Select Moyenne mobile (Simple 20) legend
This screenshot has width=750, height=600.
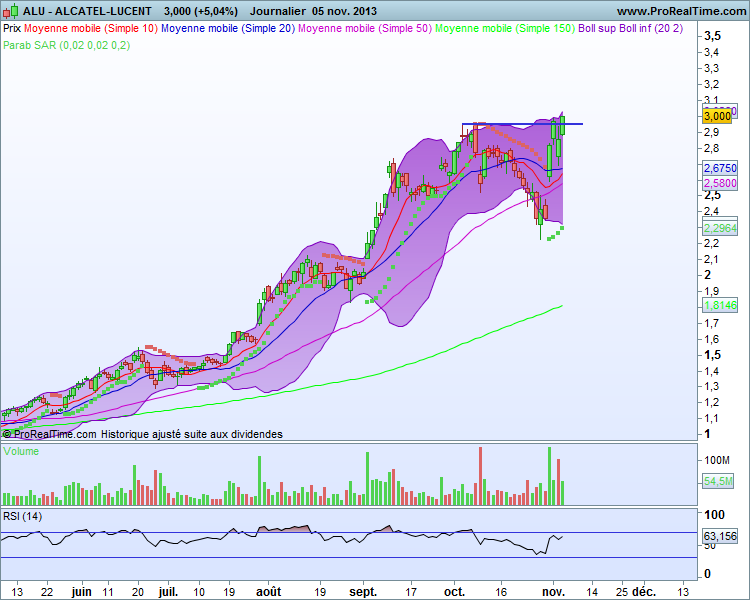pos(228,28)
